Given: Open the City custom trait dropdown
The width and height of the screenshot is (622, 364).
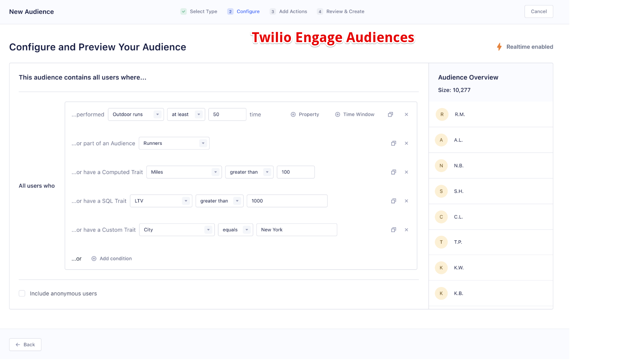Looking at the screenshot, I should pyautogui.click(x=177, y=230).
